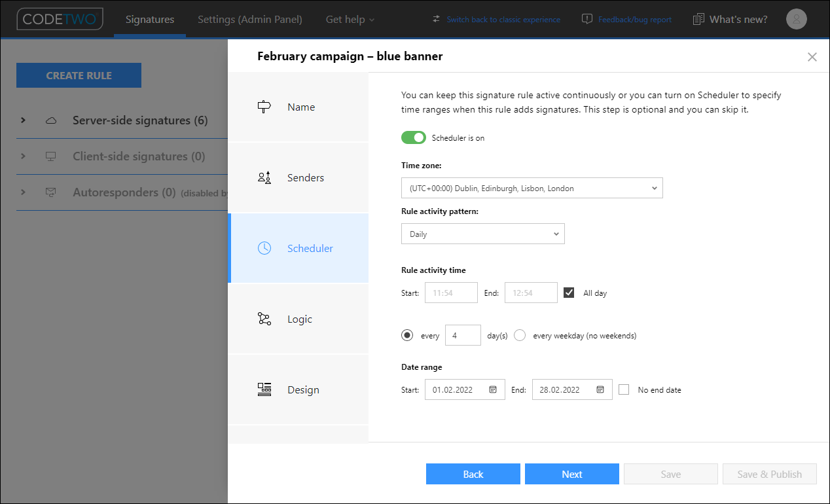Click the Design layout icon

[x=264, y=389]
